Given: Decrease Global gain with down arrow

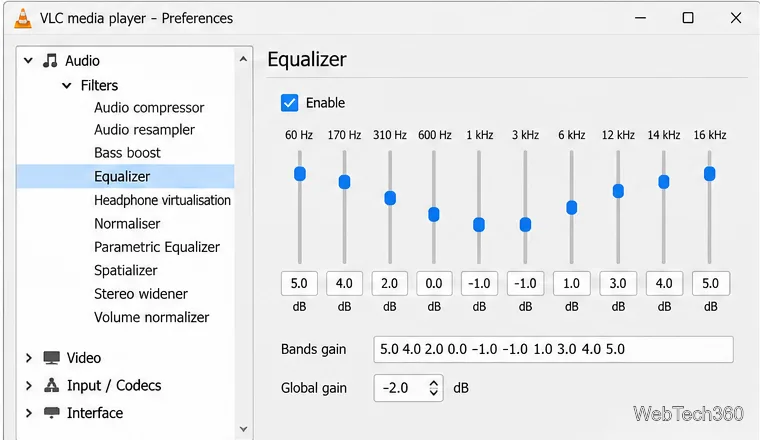Looking at the screenshot, I should click(x=434, y=393).
